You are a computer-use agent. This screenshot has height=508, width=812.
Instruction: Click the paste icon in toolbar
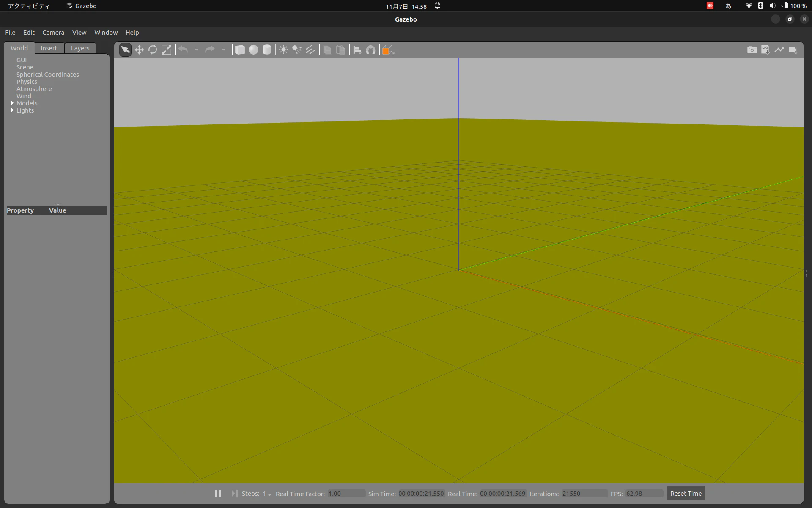(x=340, y=50)
